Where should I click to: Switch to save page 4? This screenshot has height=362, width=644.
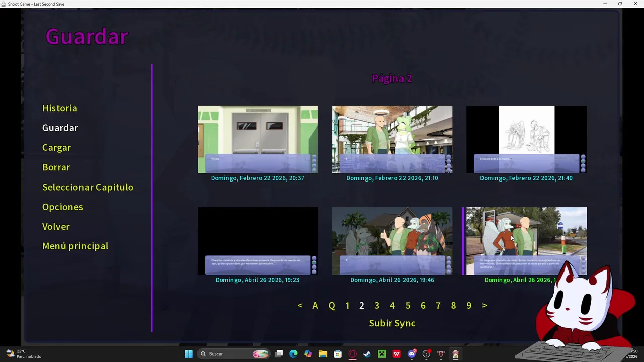392,306
